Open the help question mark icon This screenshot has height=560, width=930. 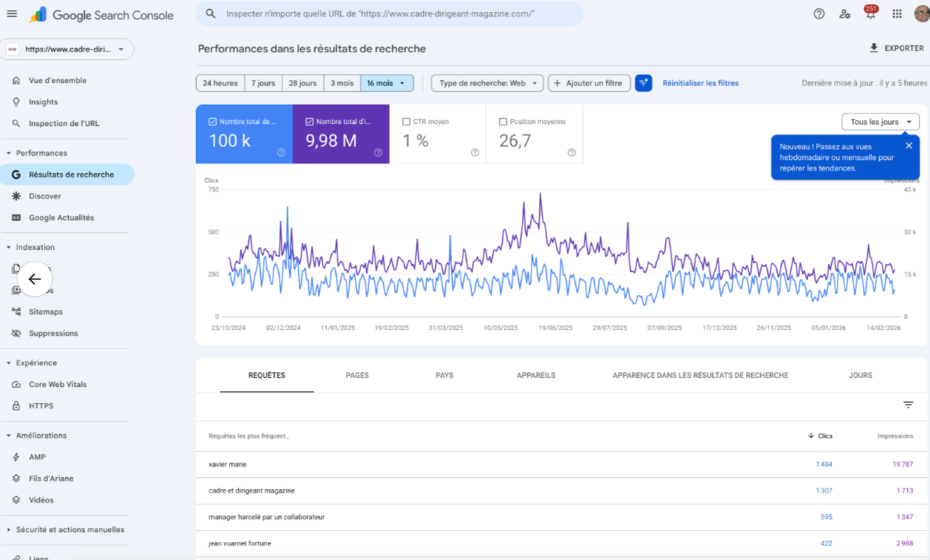pos(819,14)
